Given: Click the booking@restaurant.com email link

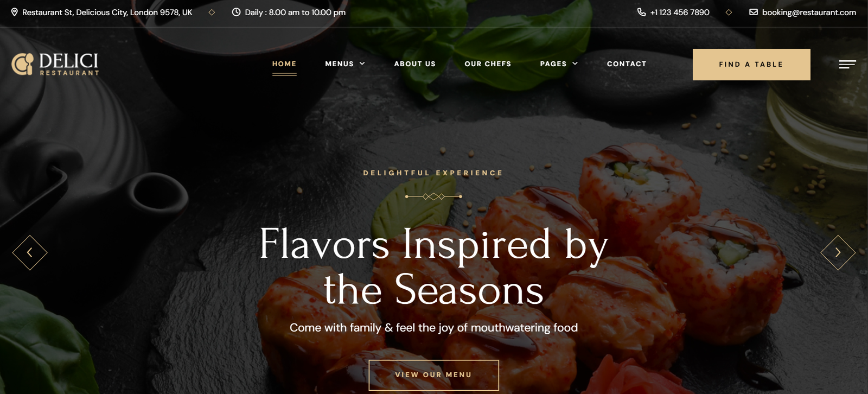Looking at the screenshot, I should 809,12.
